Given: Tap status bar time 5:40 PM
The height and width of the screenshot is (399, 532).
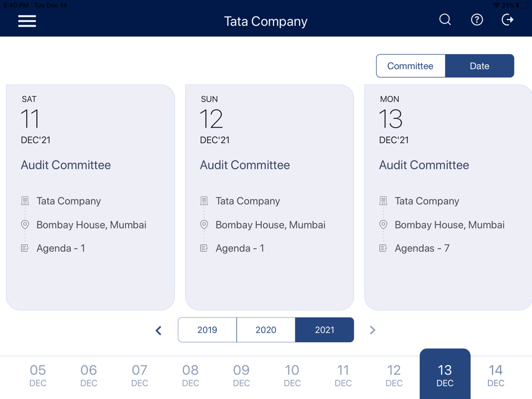Looking at the screenshot, I should [x=16, y=5].
